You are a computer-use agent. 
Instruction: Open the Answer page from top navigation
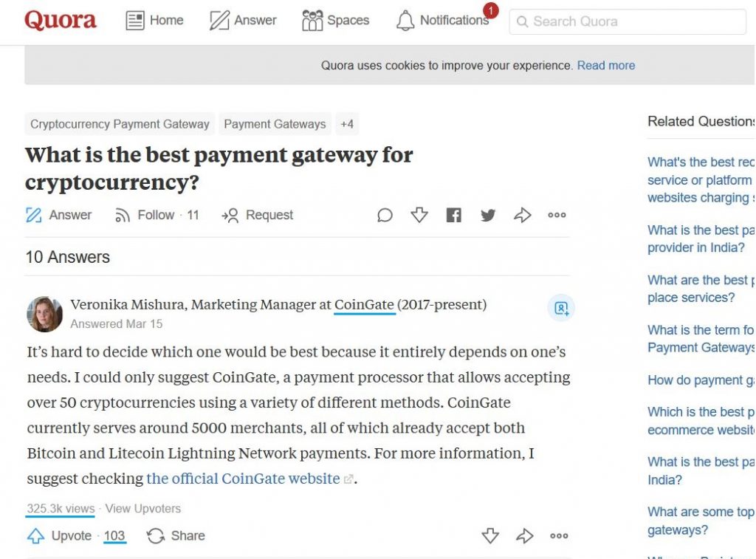click(243, 20)
